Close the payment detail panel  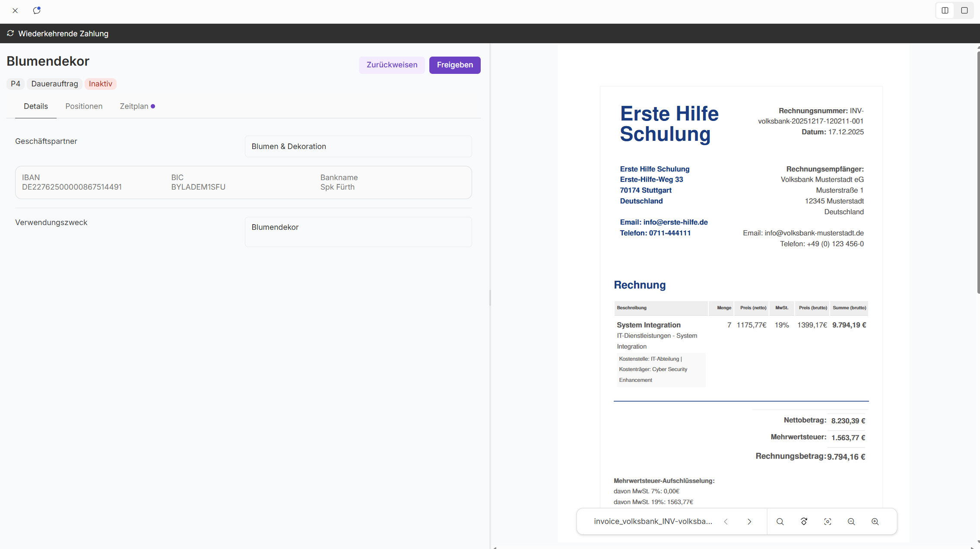coord(15,10)
